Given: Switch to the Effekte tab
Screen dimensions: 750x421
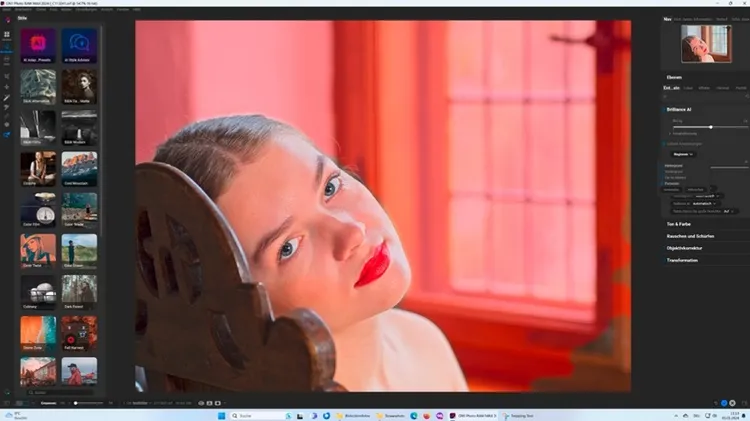Looking at the screenshot, I should pos(704,88).
